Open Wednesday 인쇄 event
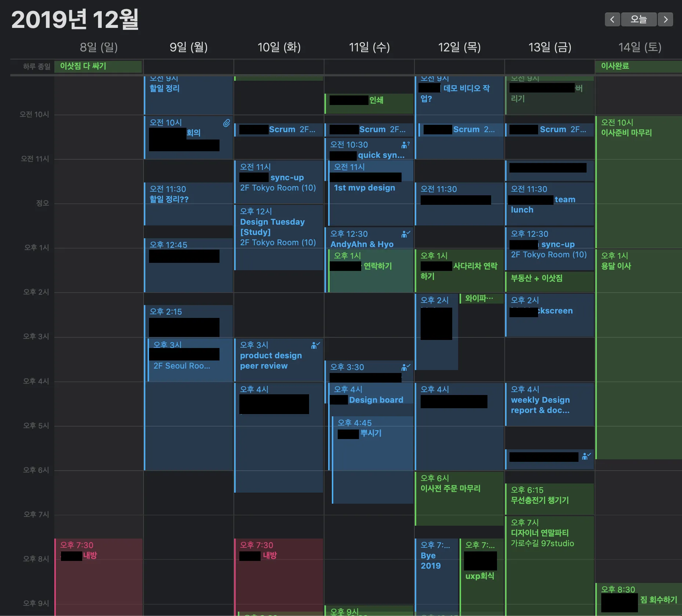The height and width of the screenshot is (616, 682). pyautogui.click(x=369, y=104)
